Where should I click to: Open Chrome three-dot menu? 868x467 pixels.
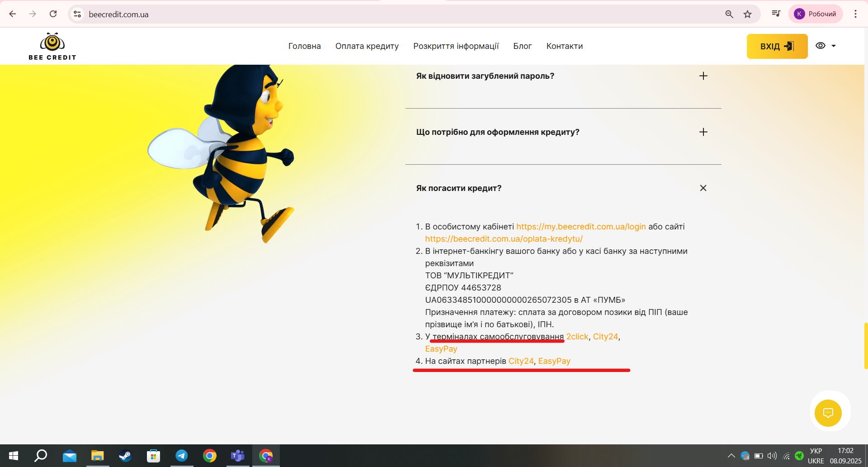coord(855,14)
